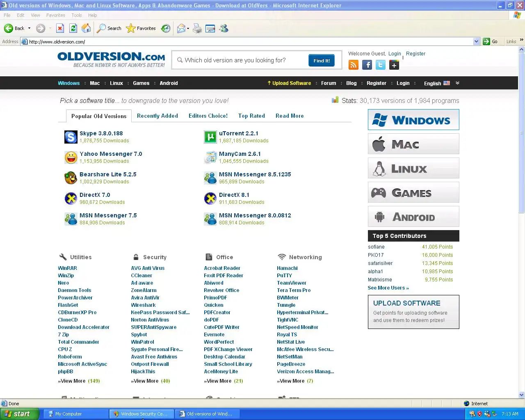Click the vertical scrollbar down arrow
Viewport: 525px width, 420px height.
[522, 395]
